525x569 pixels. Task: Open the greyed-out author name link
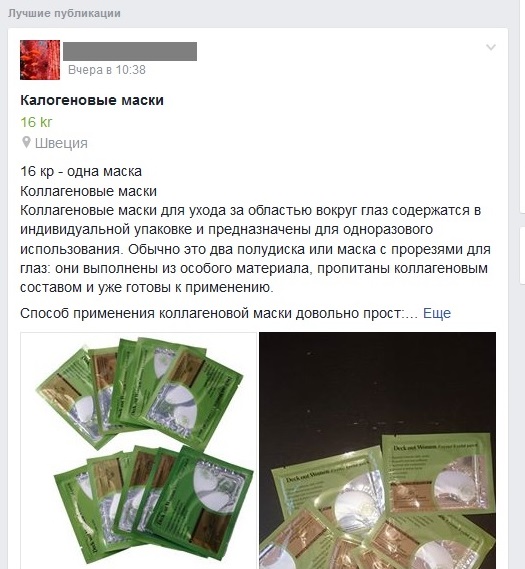[130, 51]
